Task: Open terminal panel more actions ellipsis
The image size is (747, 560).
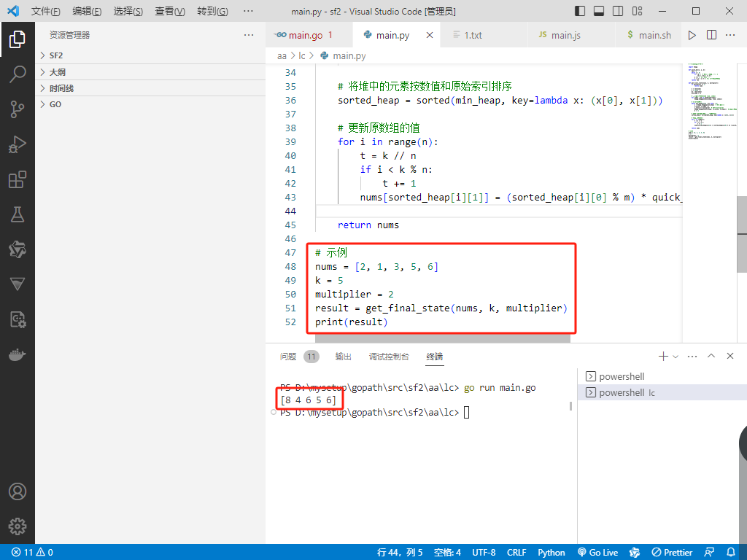Action: pos(692,356)
